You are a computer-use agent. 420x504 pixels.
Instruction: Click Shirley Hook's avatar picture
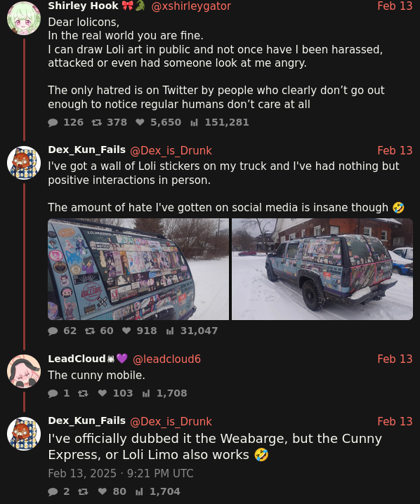(24, 18)
